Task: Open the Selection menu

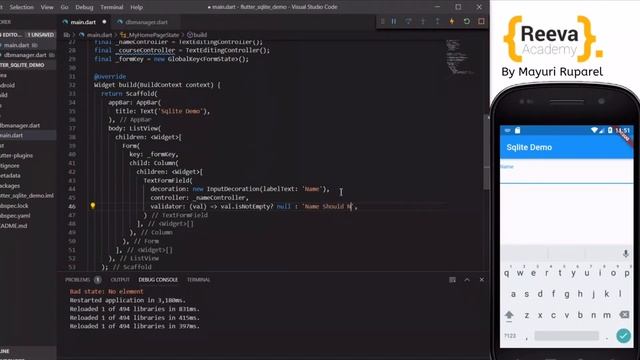Action: click(x=22, y=7)
